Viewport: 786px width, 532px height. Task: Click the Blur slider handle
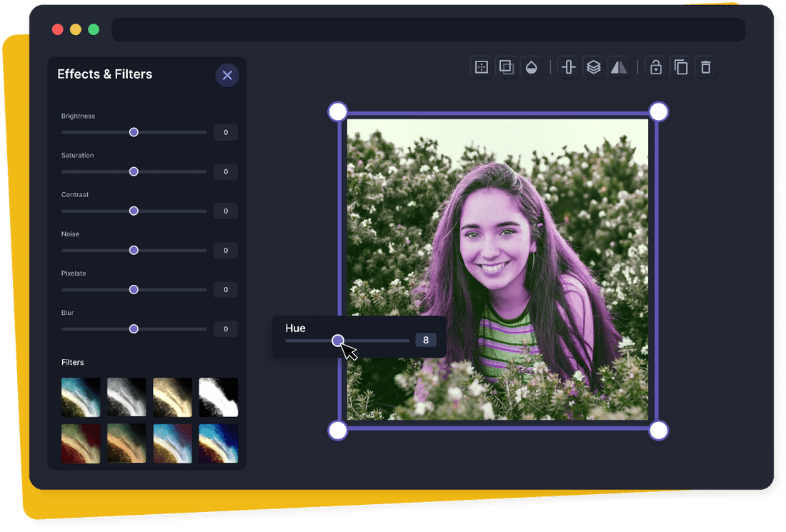(x=134, y=328)
